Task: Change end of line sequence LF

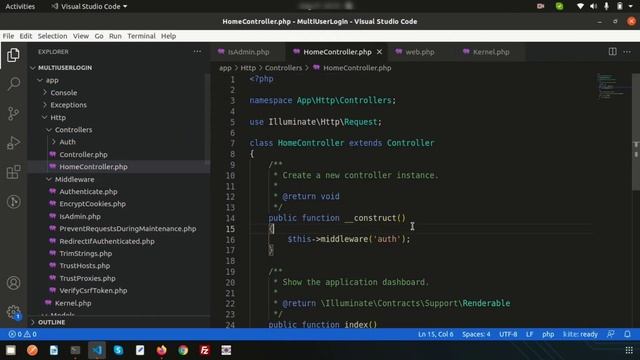Action: click(529, 334)
